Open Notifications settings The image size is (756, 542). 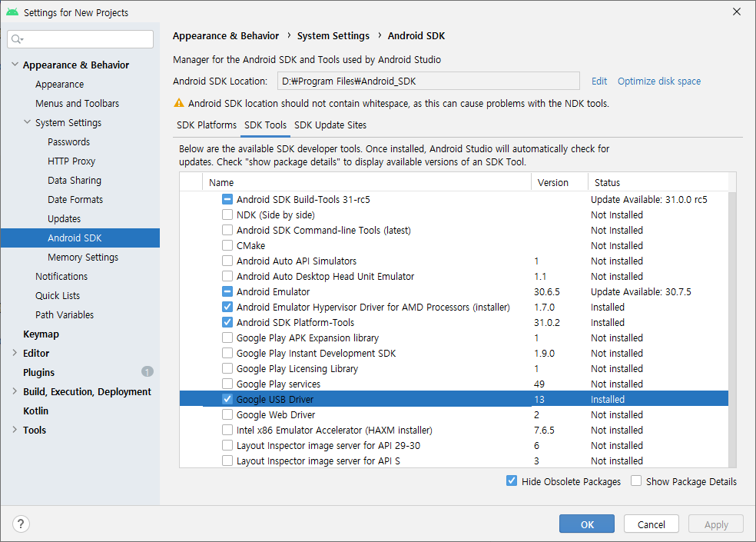point(61,276)
